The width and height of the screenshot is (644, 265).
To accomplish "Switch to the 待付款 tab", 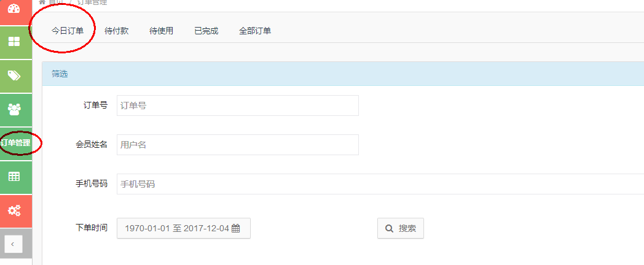I will coord(117,31).
